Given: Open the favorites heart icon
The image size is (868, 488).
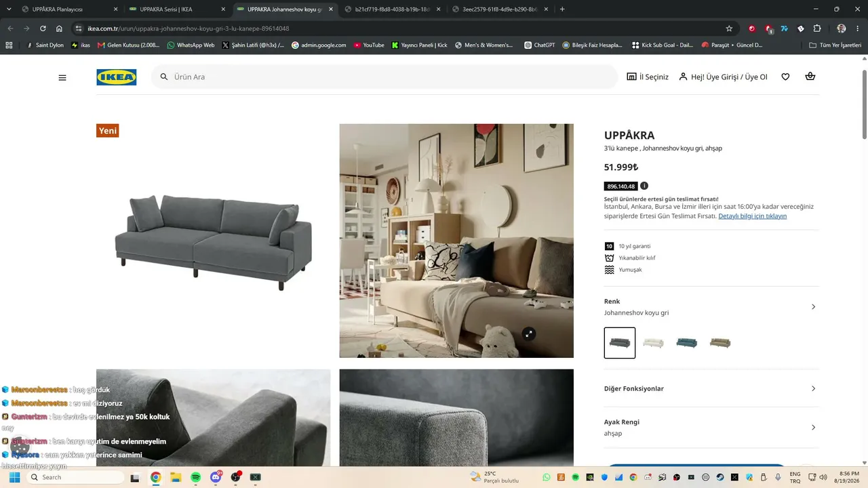Looking at the screenshot, I should (x=785, y=77).
